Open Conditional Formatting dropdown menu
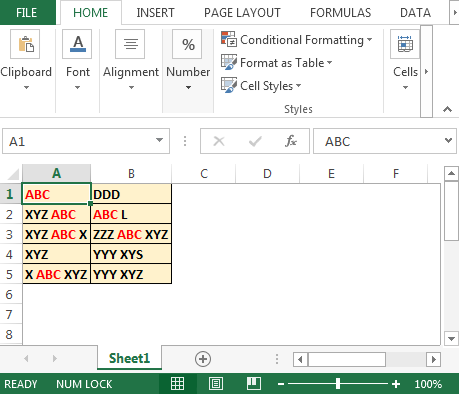 369,40
